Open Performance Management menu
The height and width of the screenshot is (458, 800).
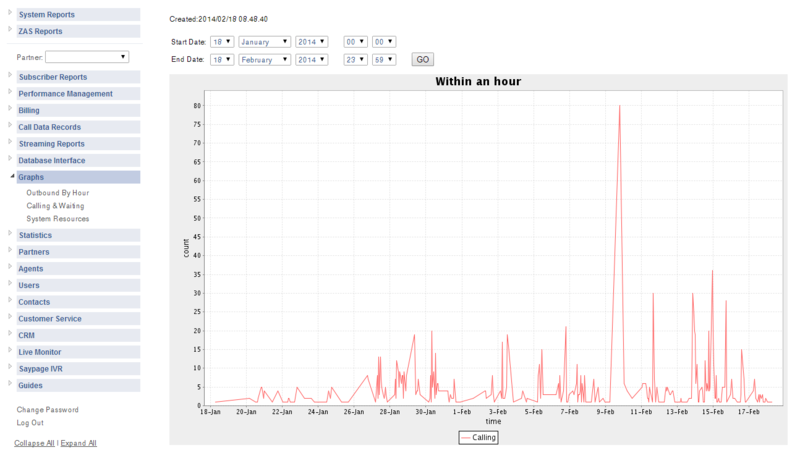[x=78, y=94]
